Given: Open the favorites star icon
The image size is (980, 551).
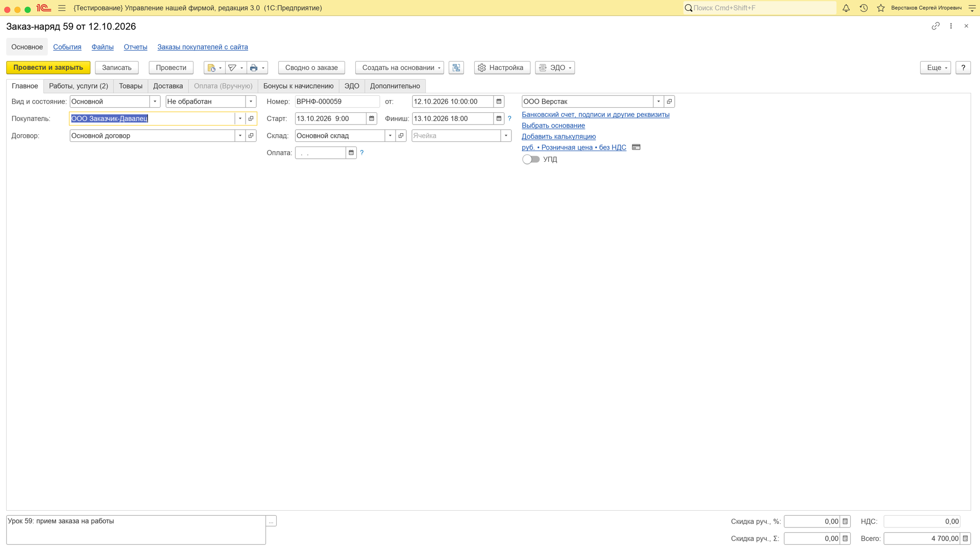Looking at the screenshot, I should (x=881, y=8).
